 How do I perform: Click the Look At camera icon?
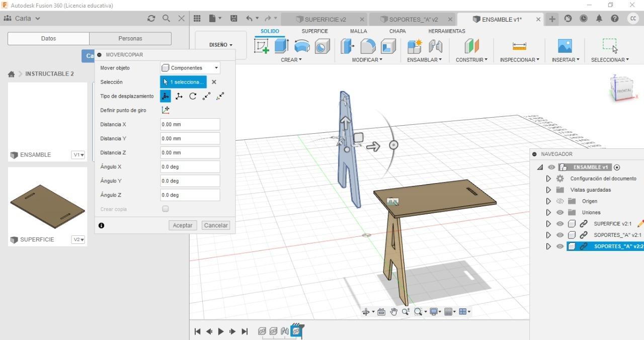pos(381,312)
